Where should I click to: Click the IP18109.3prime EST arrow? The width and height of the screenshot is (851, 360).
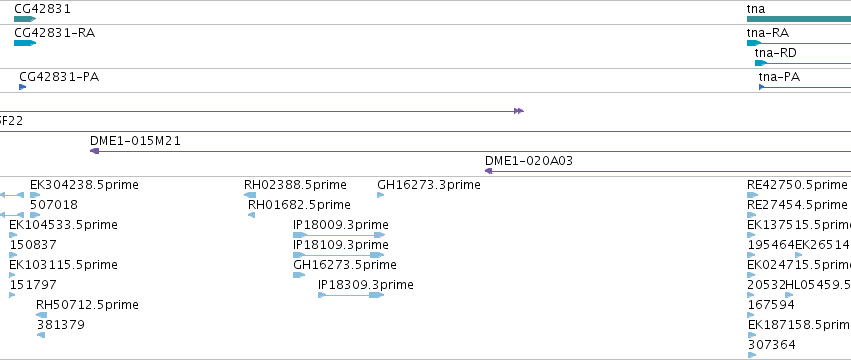pos(339,255)
